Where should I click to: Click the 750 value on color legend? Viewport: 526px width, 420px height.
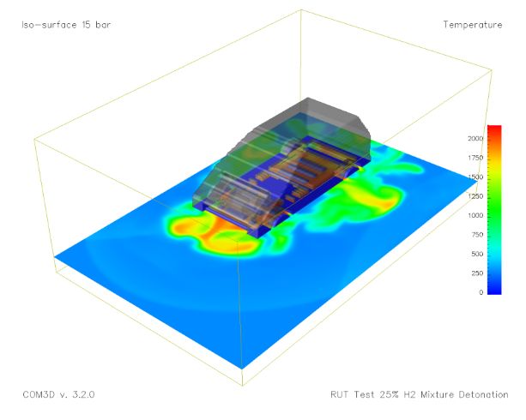[477, 235]
